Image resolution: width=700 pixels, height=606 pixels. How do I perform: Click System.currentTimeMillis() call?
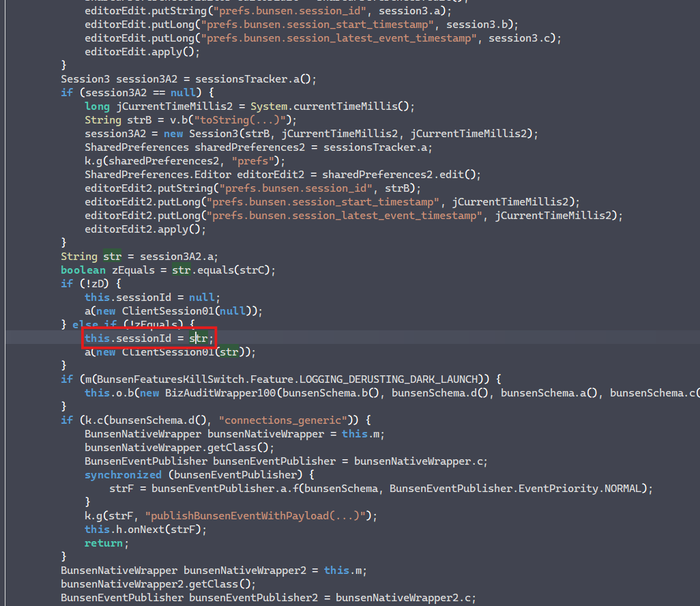(330, 106)
